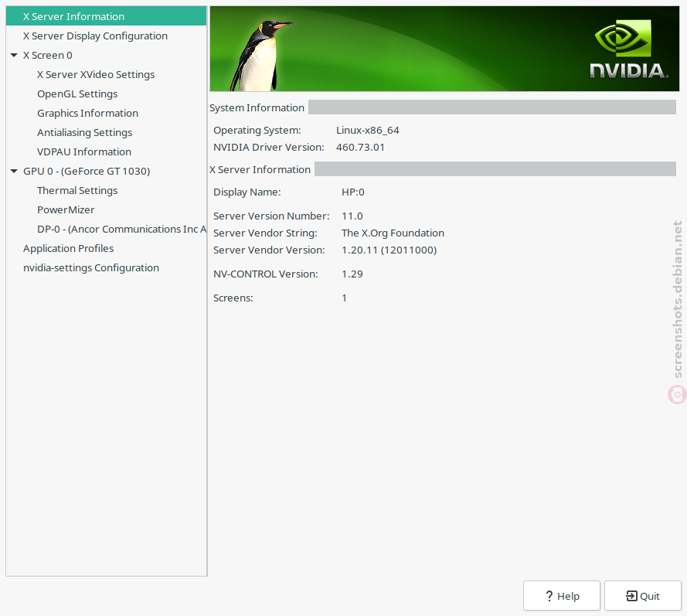Collapse the X Screen 0 tree arrow
This screenshot has height=616, width=687.
tap(14, 55)
